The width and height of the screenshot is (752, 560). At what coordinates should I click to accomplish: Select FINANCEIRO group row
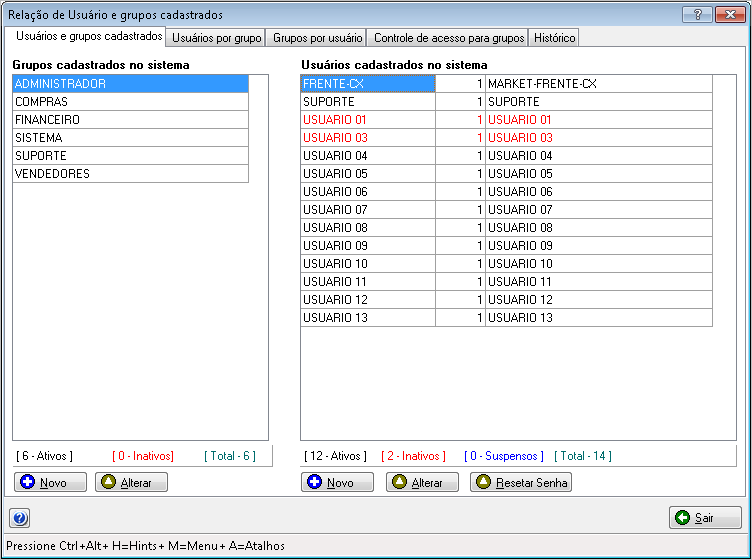pyautogui.click(x=130, y=119)
